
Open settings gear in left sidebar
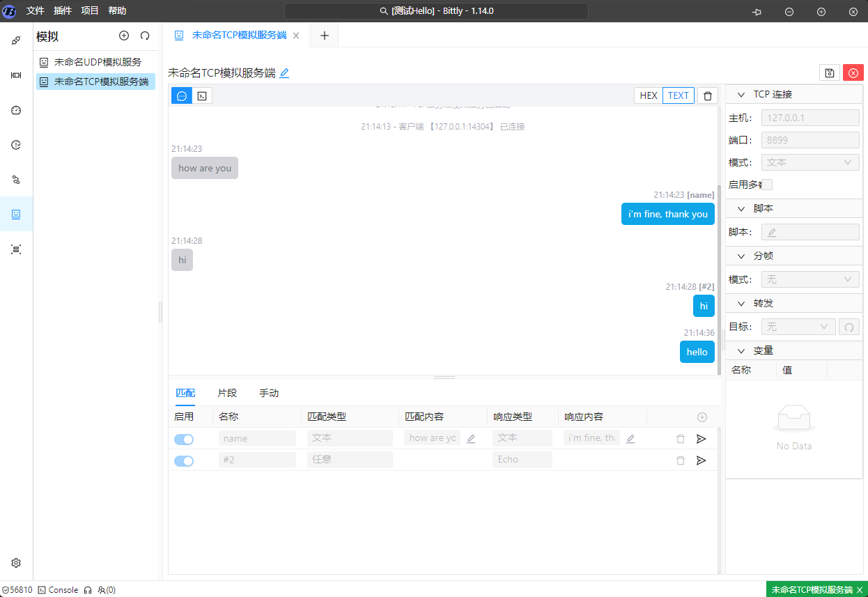point(16,563)
